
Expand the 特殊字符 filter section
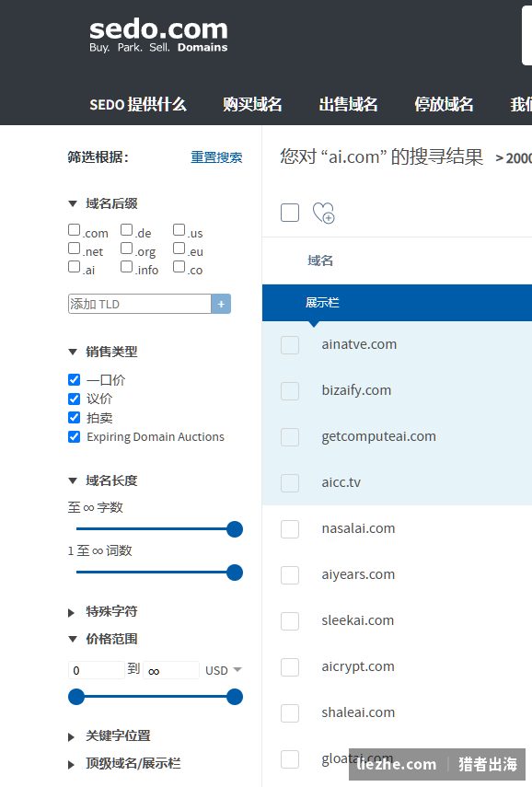point(103,612)
